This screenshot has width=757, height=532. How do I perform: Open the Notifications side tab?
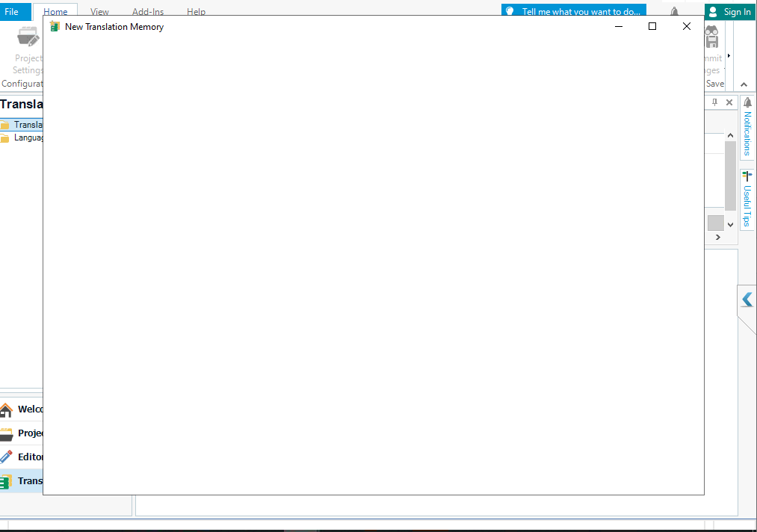[747, 128]
